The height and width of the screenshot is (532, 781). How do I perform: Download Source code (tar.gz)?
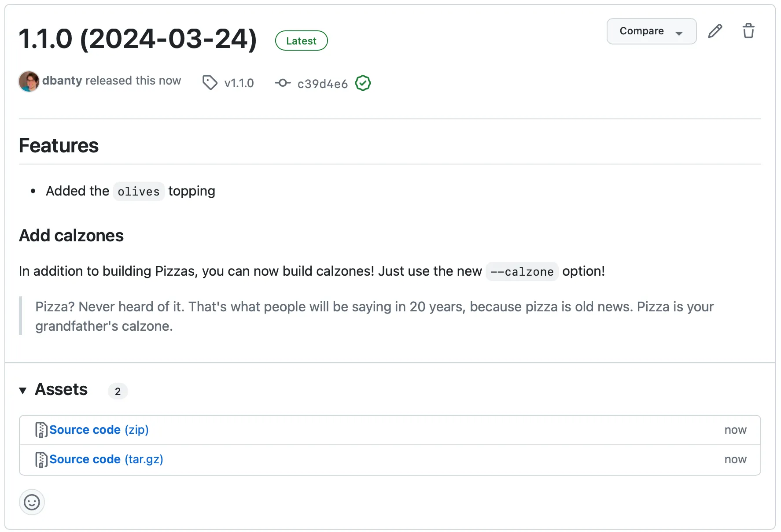[86, 459]
